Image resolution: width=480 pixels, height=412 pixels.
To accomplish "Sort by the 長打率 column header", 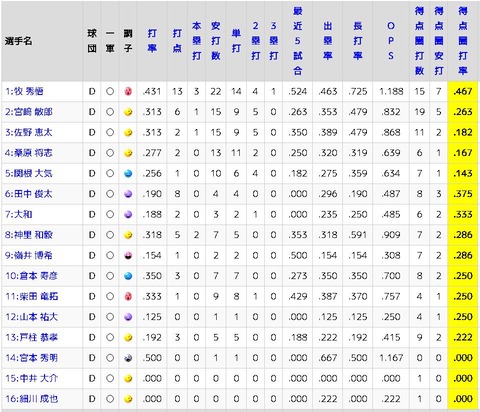I will tap(358, 41).
